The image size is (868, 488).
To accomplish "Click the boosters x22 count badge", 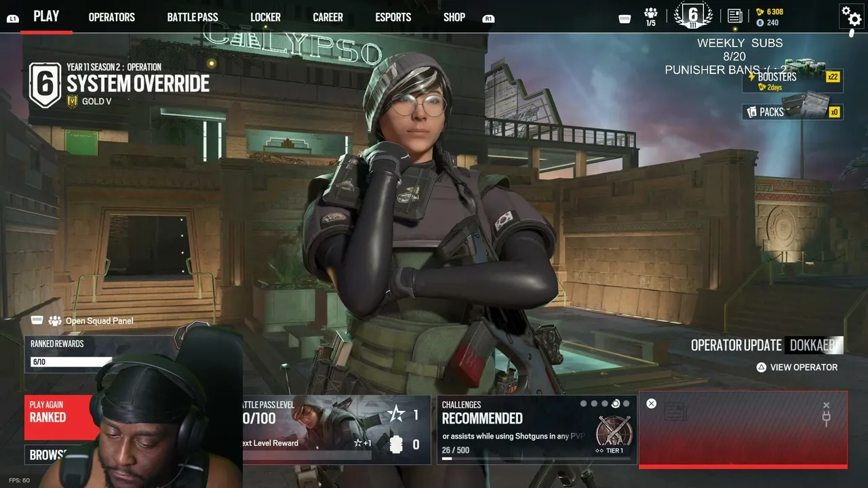I will tap(832, 77).
